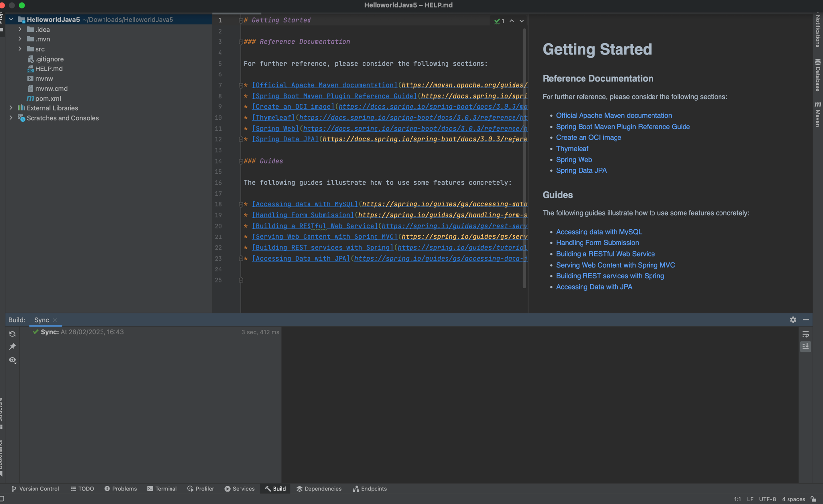The image size is (823, 504).
Task: Click the UTF-8 encoding status widget
Action: 767,499
